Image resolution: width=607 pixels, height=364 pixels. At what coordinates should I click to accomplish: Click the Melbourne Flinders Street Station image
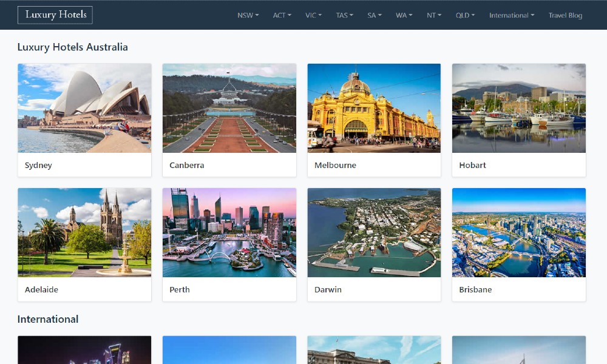[x=374, y=108]
